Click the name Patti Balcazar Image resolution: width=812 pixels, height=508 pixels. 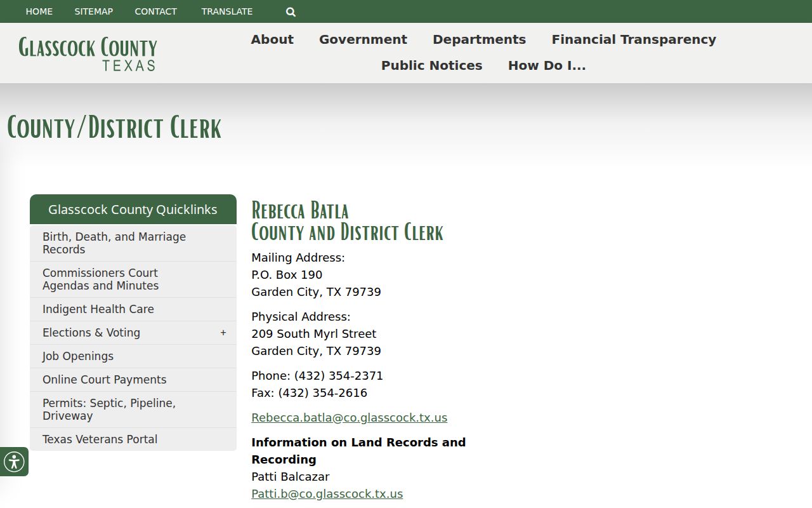[x=290, y=477]
